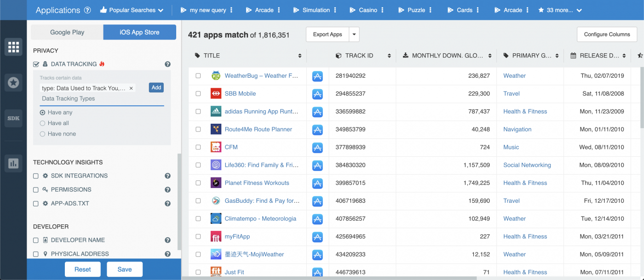Viewport: 644px width, 280px height.
Task: Click the help icon for Physical Address
Action: click(x=168, y=254)
